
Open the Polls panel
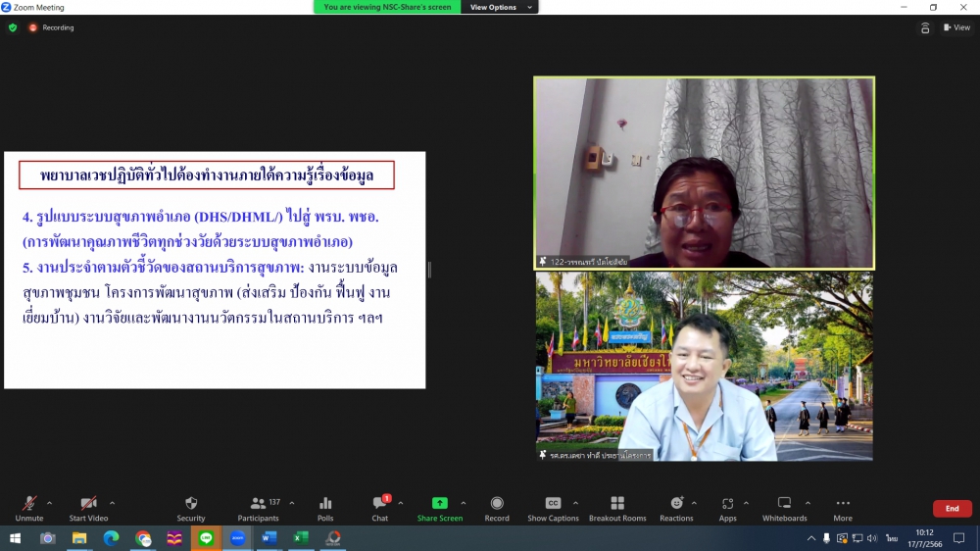pos(325,508)
